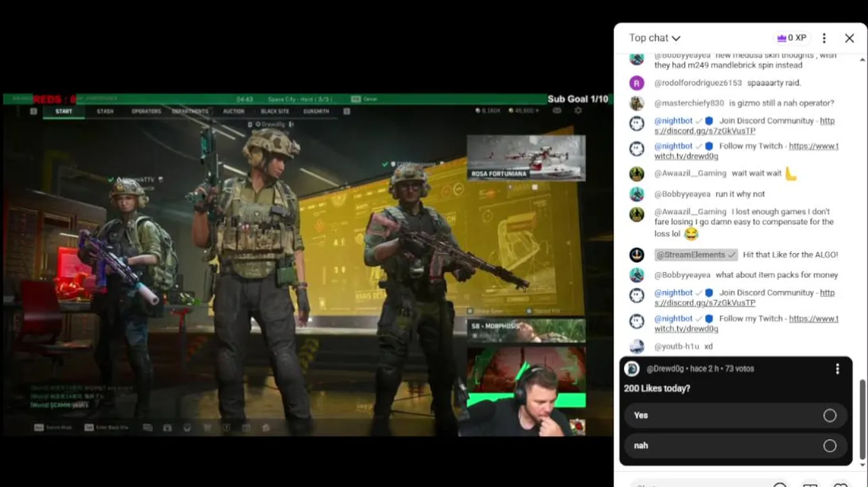Click the Enter Black Site button

pyautogui.click(x=107, y=427)
